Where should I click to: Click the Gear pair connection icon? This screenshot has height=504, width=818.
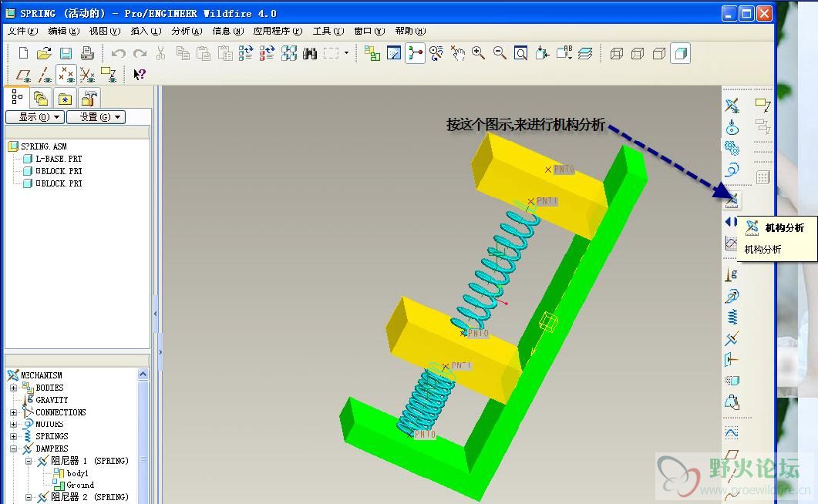732,148
